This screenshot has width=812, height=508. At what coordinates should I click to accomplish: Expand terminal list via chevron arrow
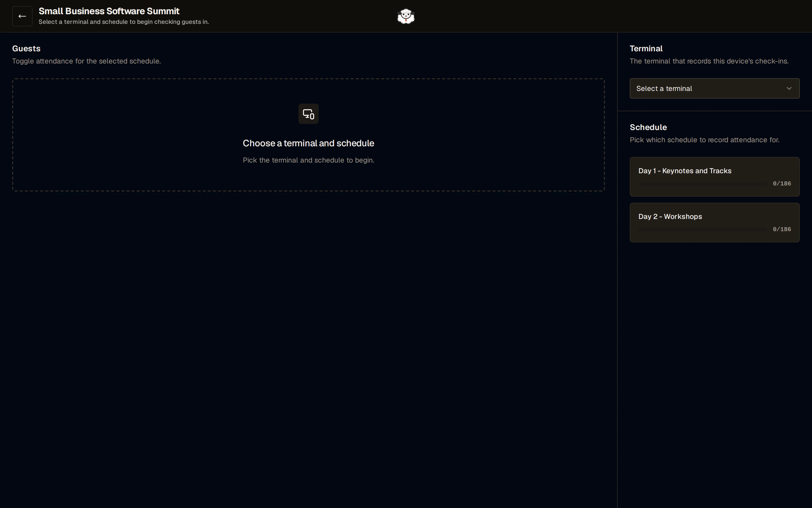789,88
